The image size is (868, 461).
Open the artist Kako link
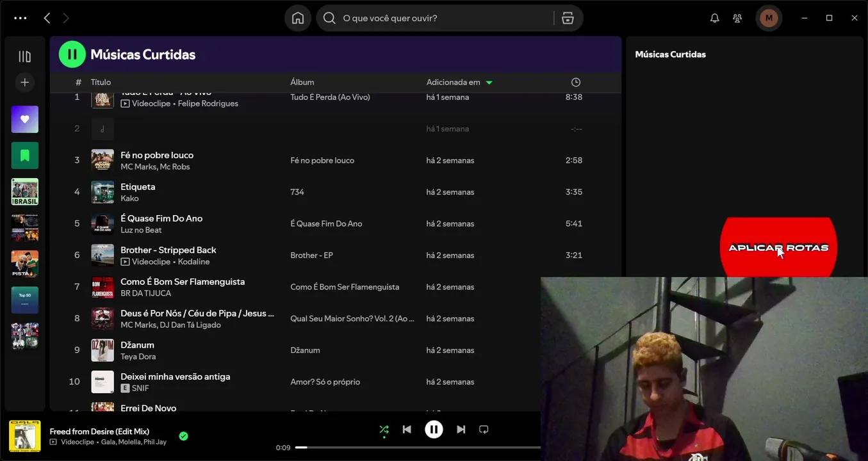(x=129, y=198)
